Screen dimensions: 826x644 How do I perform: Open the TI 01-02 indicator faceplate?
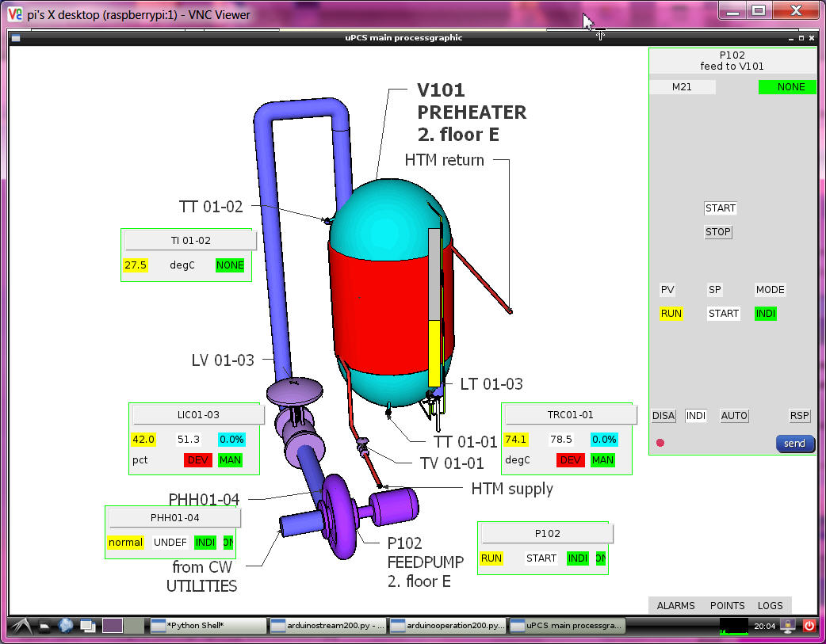click(x=190, y=241)
